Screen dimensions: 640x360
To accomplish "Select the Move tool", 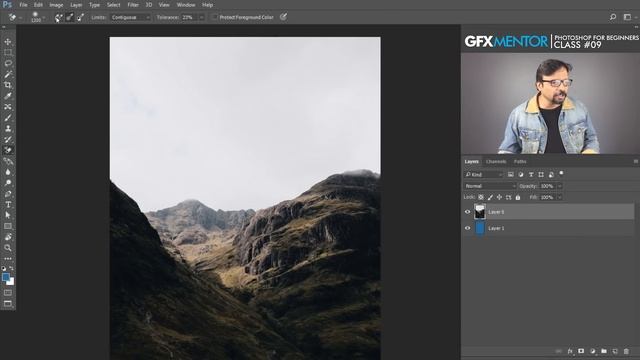I will [8, 42].
